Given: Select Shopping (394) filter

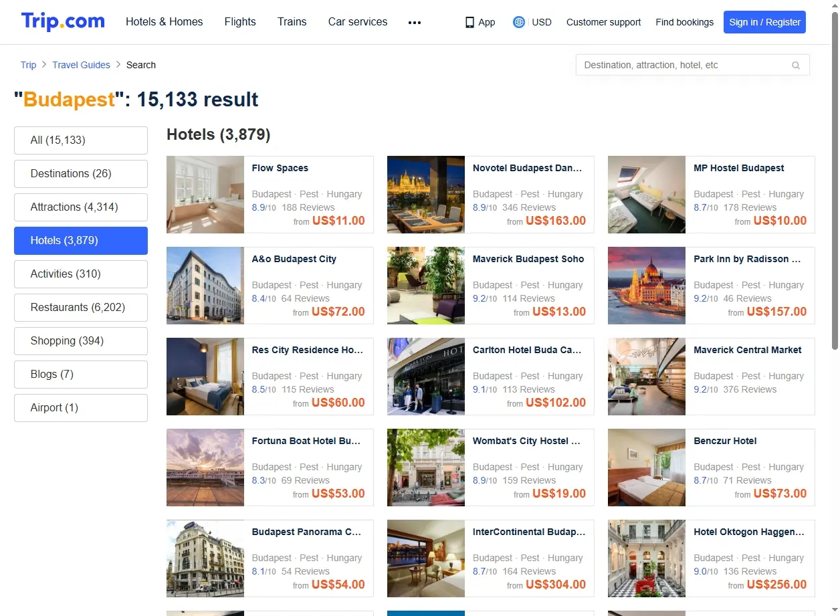Looking at the screenshot, I should [81, 341].
